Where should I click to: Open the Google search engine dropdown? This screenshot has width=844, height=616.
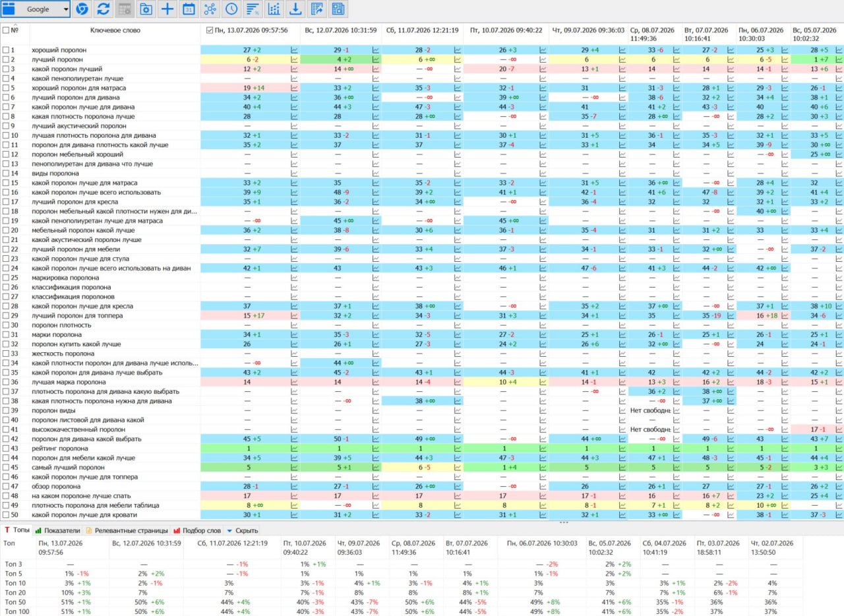point(36,9)
